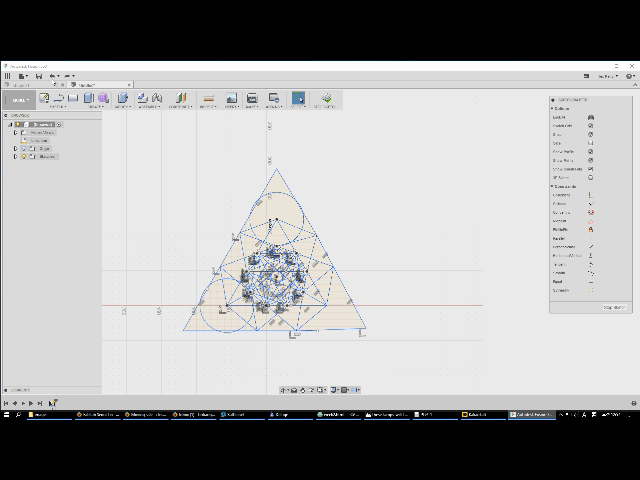Jump to the timeline start
640x480 pixels.
click(x=6, y=403)
